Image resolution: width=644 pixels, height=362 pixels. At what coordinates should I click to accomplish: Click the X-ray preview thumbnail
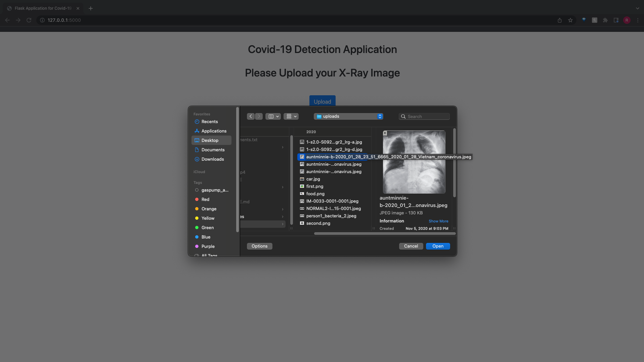414,162
